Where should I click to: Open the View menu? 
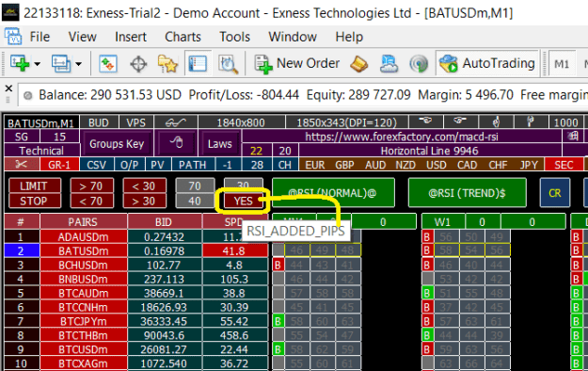click(x=83, y=37)
